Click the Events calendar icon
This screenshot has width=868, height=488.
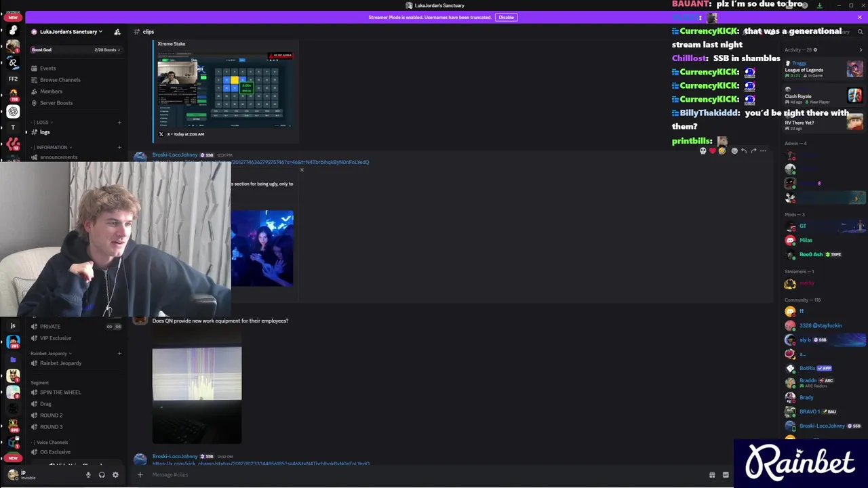point(34,68)
